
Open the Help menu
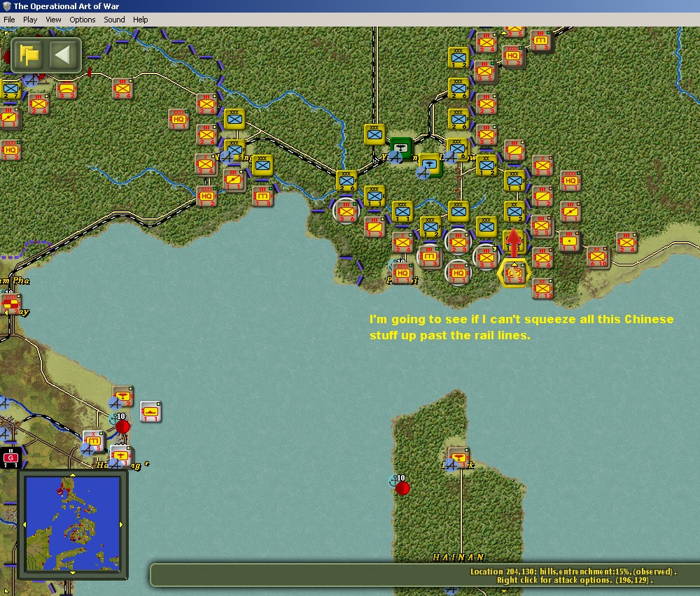(x=140, y=20)
